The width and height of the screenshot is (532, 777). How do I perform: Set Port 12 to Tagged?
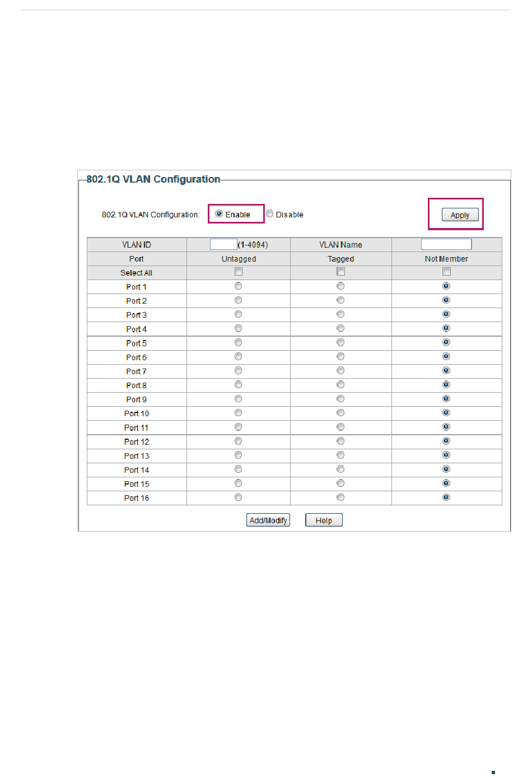[340, 441]
